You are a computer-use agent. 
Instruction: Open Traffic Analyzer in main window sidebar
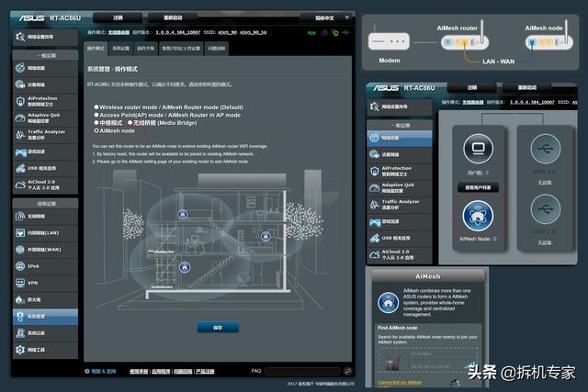coord(45,135)
